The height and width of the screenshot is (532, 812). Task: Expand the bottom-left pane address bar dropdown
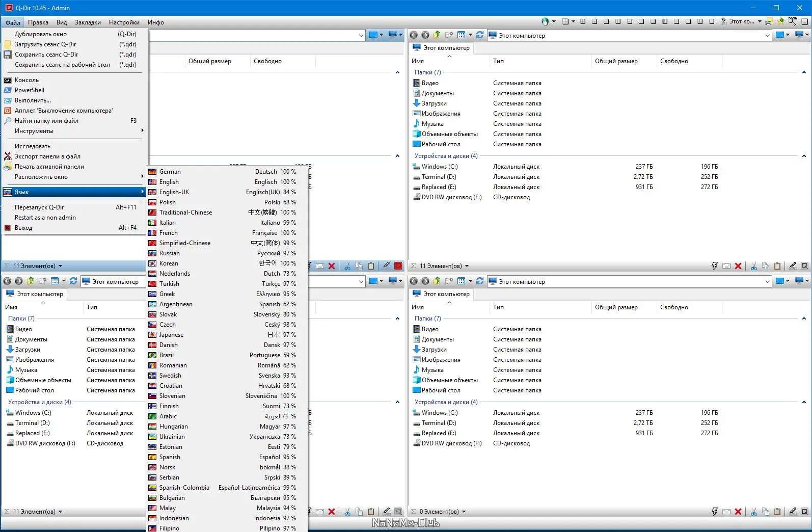361,281
